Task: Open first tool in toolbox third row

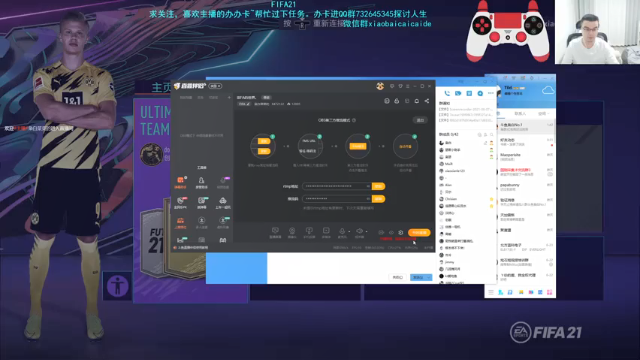Action: tap(180, 222)
